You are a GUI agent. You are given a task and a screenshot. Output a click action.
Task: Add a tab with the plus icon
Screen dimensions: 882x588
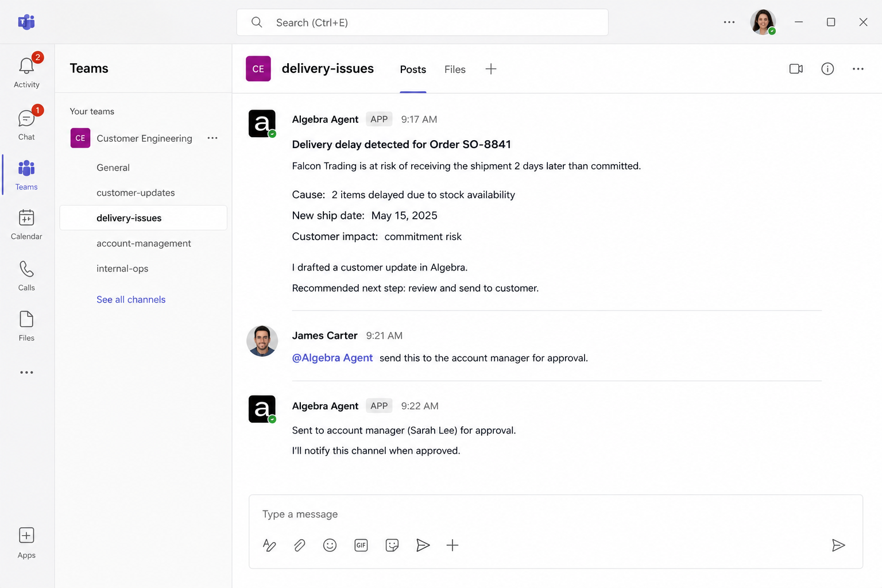(x=491, y=69)
